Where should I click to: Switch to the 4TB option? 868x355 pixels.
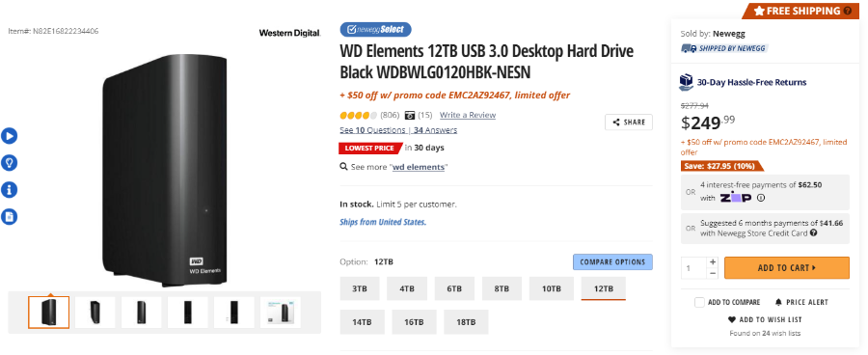click(x=407, y=288)
